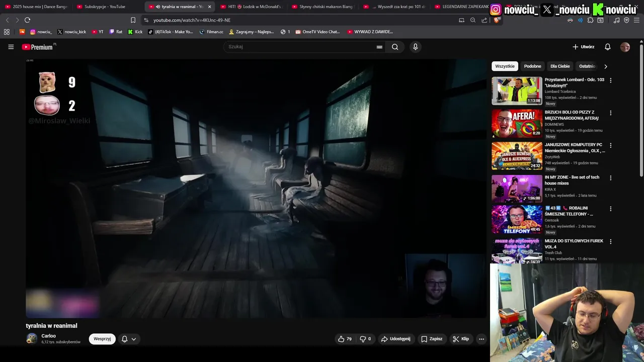Open Przystanek Lombard video thumbnail

pos(517,90)
